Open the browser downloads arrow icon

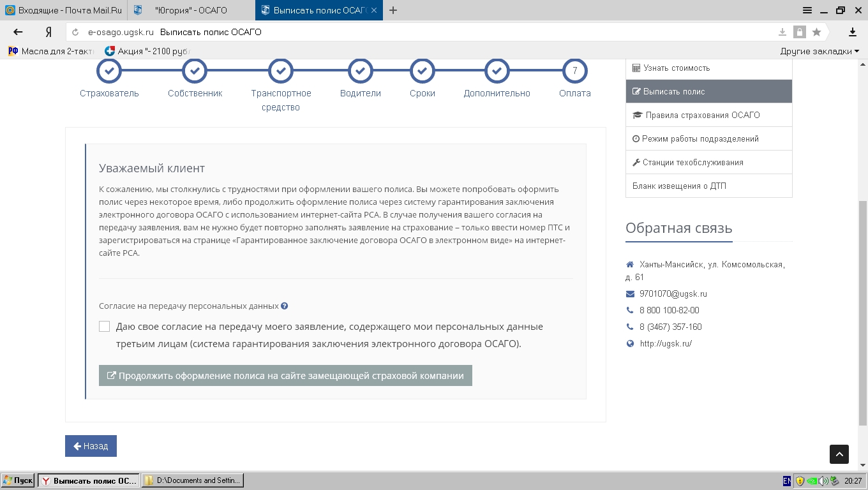pyautogui.click(x=852, y=32)
